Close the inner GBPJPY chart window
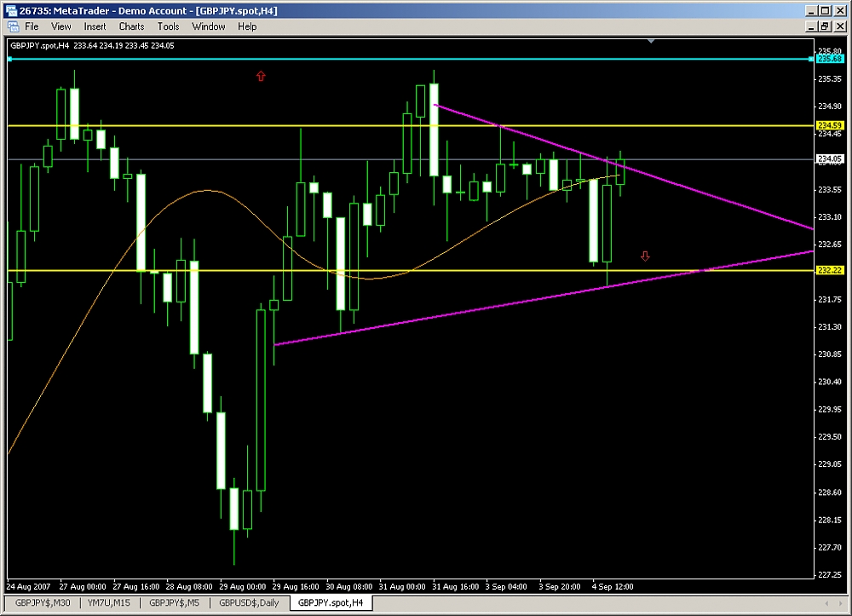The image size is (852, 616). click(838, 26)
